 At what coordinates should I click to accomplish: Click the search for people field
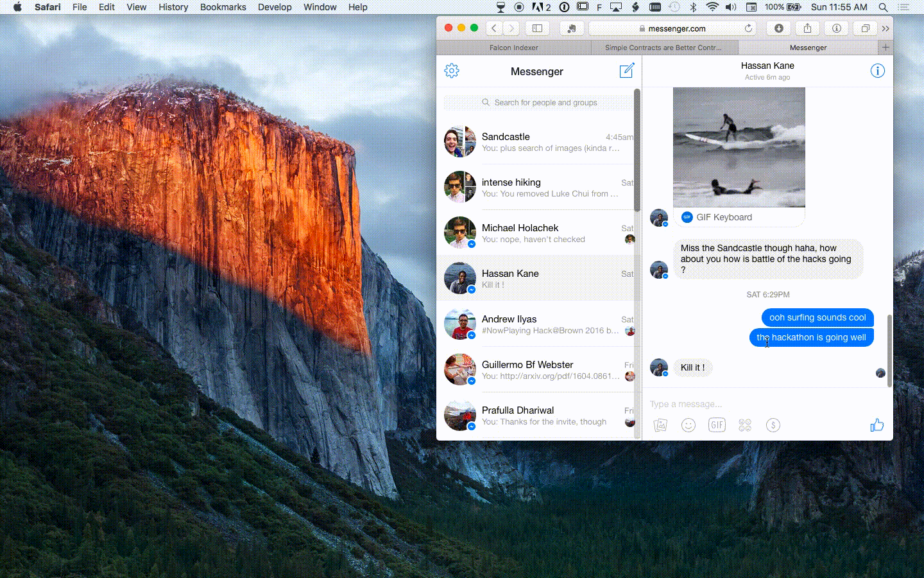tap(539, 103)
